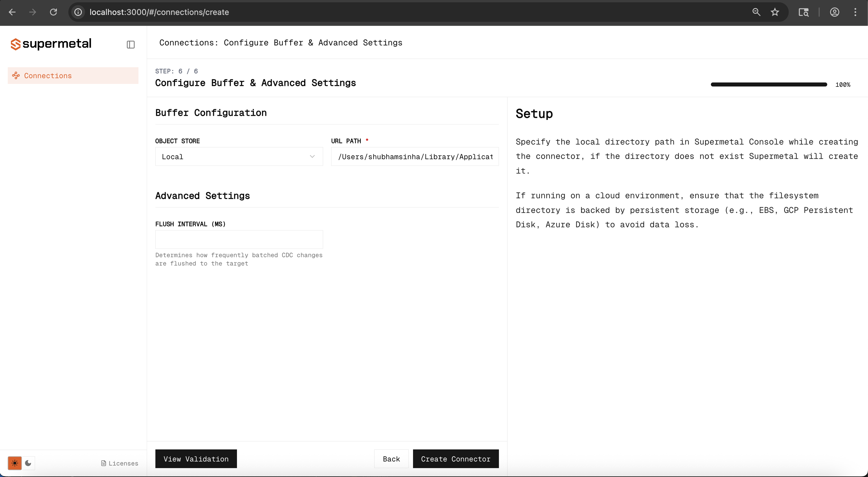Image resolution: width=868 pixels, height=477 pixels.
Task: Click the zoom magnifier icon in address bar
Action: pos(756,12)
